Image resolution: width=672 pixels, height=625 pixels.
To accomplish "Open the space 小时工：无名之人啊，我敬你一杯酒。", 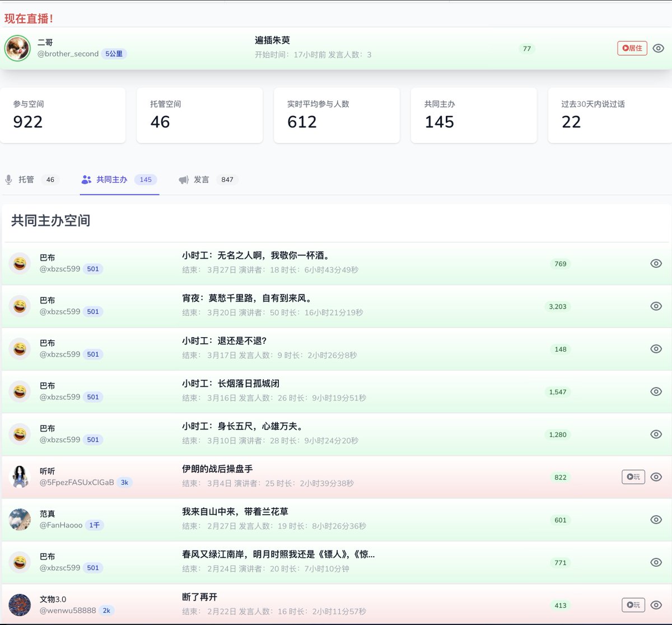I will coord(256,255).
